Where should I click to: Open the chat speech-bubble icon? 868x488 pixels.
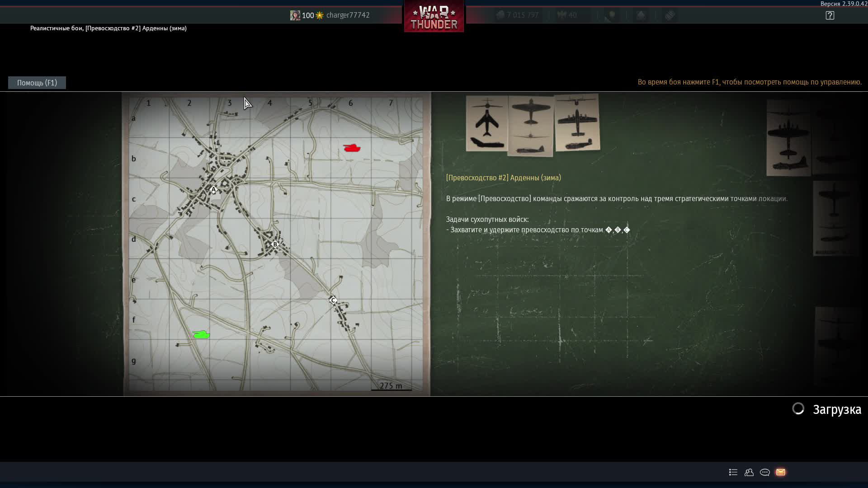pos(764,472)
